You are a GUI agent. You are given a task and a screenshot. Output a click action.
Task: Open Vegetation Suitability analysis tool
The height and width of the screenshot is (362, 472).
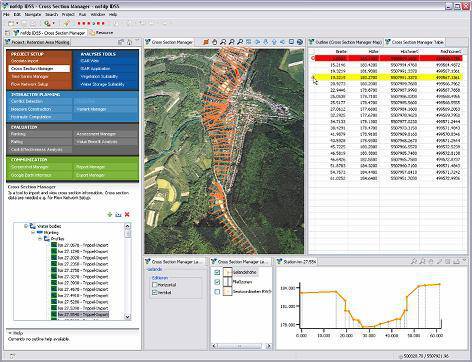pos(99,76)
